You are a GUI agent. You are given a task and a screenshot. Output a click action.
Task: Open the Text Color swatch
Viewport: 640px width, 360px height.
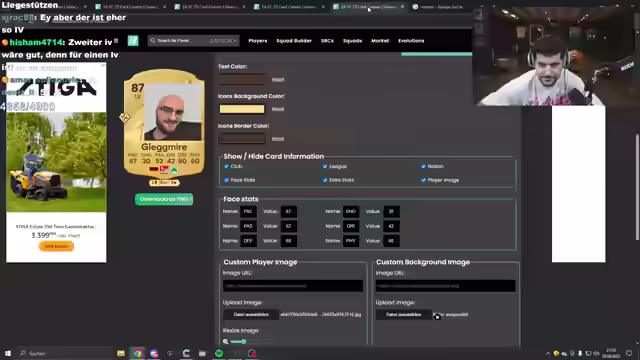tap(242, 79)
